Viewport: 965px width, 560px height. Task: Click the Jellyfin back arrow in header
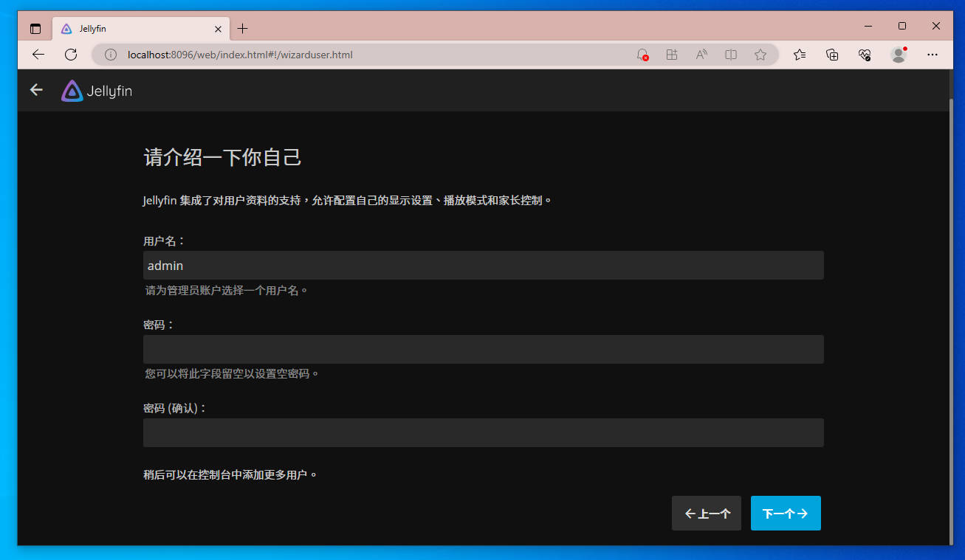tap(36, 90)
